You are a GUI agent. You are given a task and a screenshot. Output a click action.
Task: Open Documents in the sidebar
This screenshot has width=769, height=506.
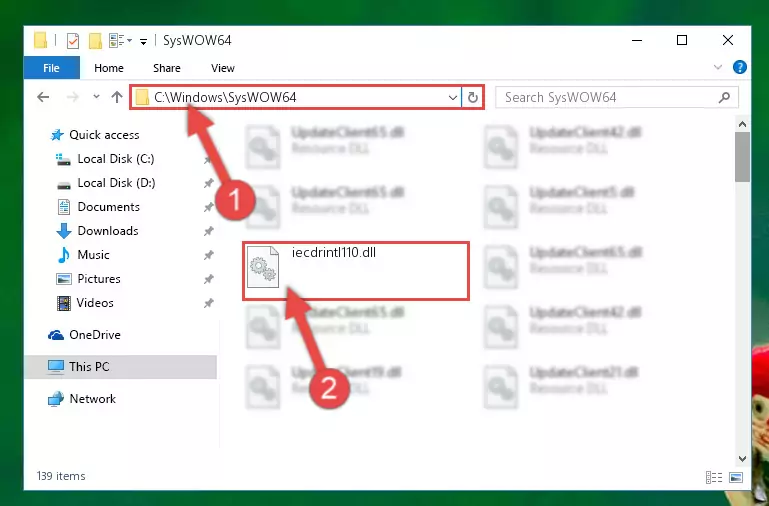coord(99,207)
